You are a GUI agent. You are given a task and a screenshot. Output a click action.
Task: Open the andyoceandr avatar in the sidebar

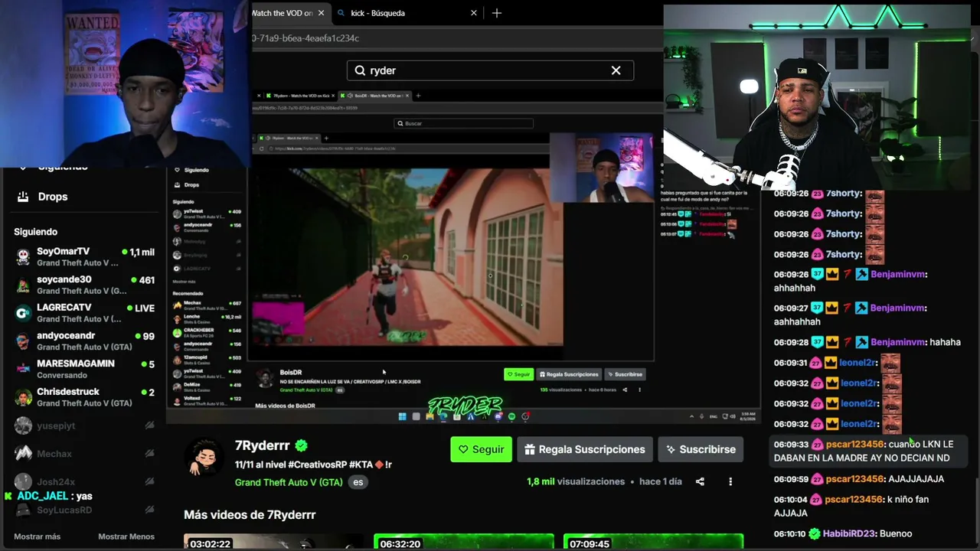23,341
